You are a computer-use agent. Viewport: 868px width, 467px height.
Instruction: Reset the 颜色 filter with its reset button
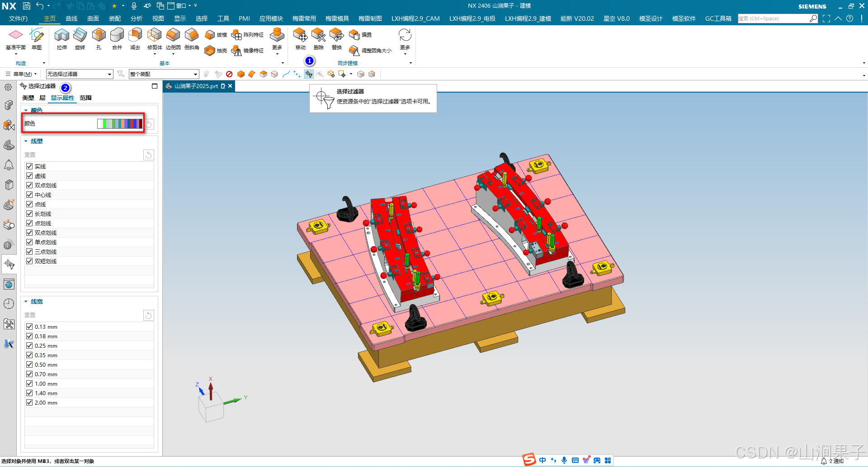149,124
